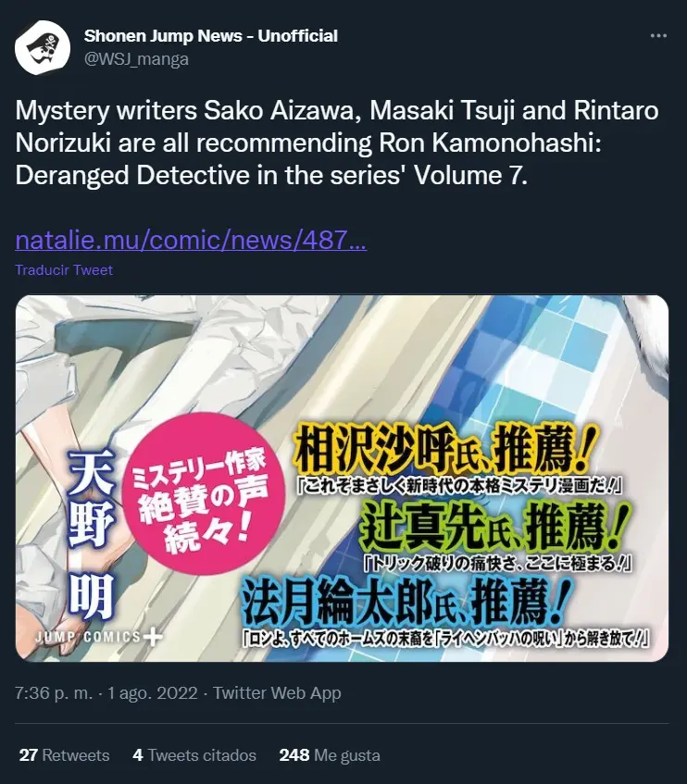This screenshot has width=687, height=784.
Task: View the 248 Me gusta list
Action: coord(330,755)
